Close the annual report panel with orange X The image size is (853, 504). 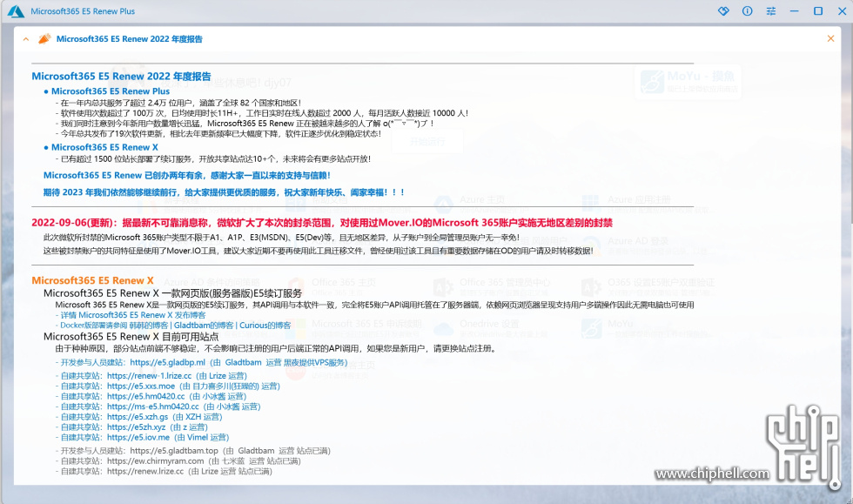tap(830, 38)
